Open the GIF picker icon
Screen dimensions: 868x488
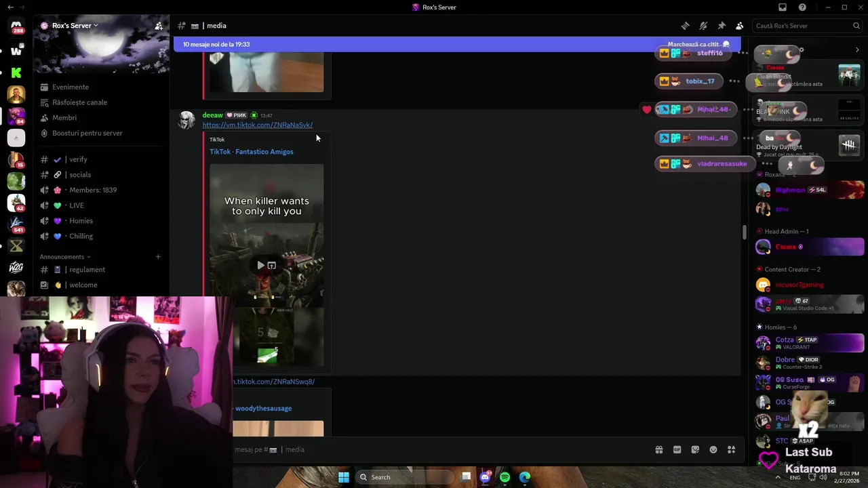pyautogui.click(x=677, y=449)
